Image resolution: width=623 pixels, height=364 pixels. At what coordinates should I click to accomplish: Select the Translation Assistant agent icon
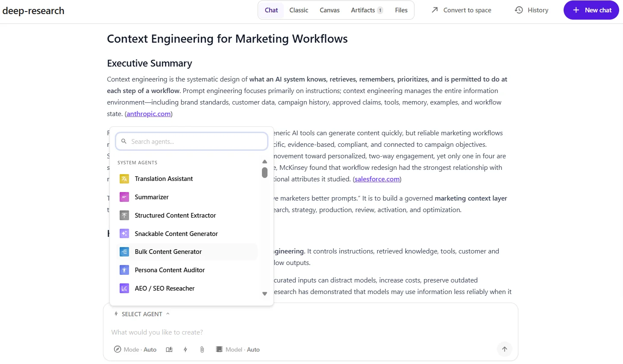124,179
